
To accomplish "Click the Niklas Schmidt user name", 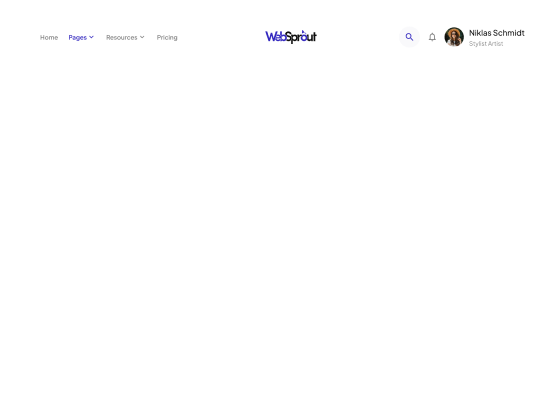I will 496,33.
